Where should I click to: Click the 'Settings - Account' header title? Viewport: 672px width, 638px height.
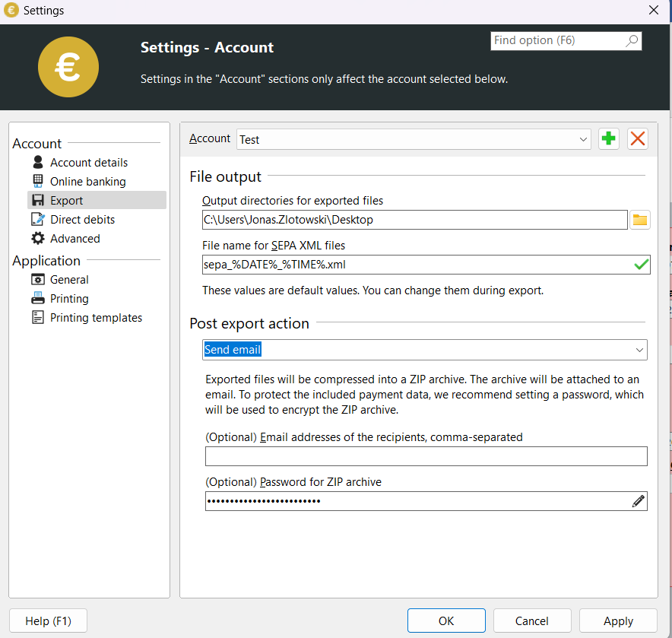[207, 47]
